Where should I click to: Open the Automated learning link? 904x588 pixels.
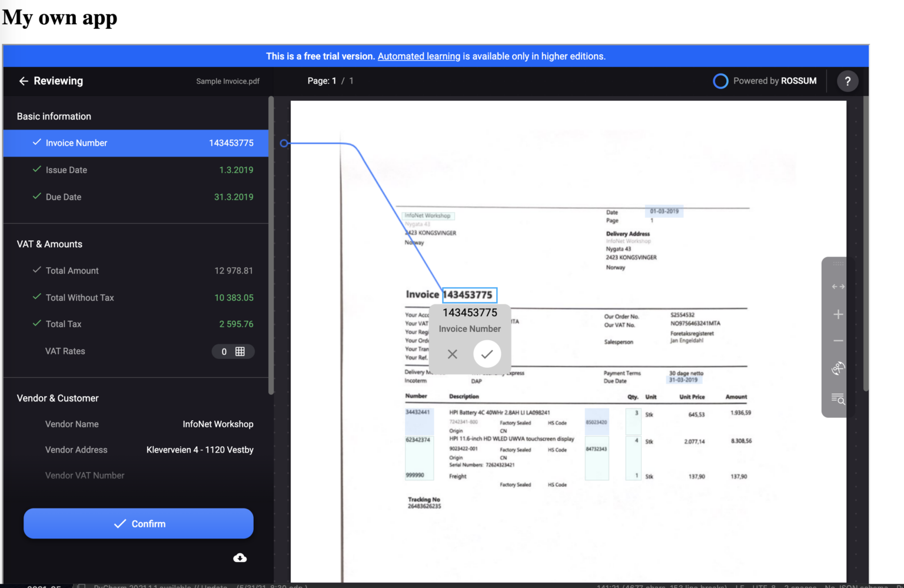[x=418, y=56]
